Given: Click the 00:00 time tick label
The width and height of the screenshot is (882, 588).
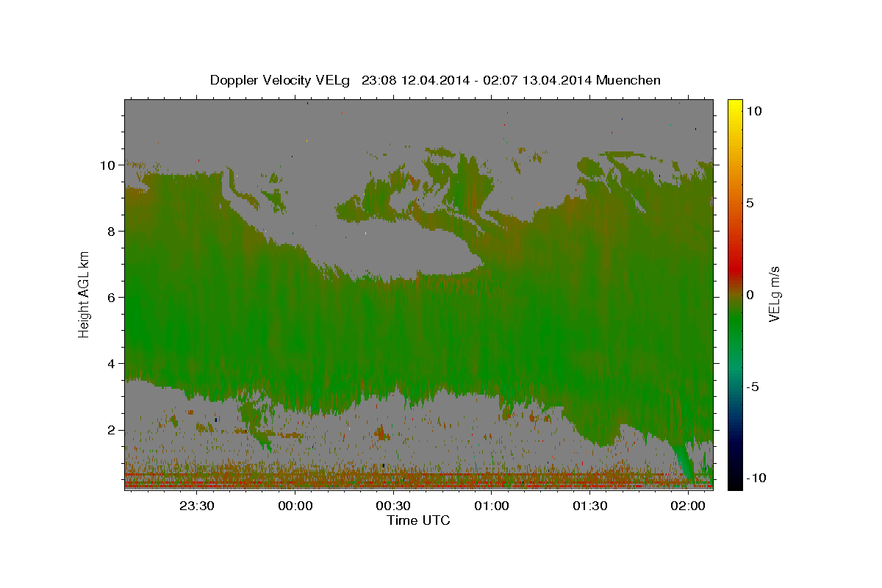Looking at the screenshot, I should coord(295,506).
